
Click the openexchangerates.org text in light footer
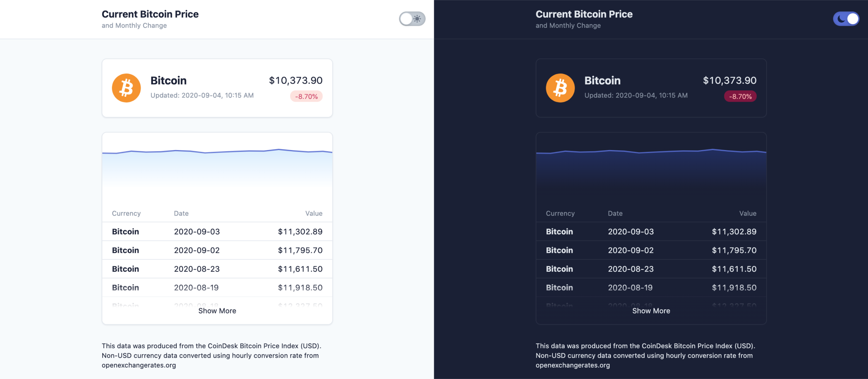pyautogui.click(x=139, y=365)
